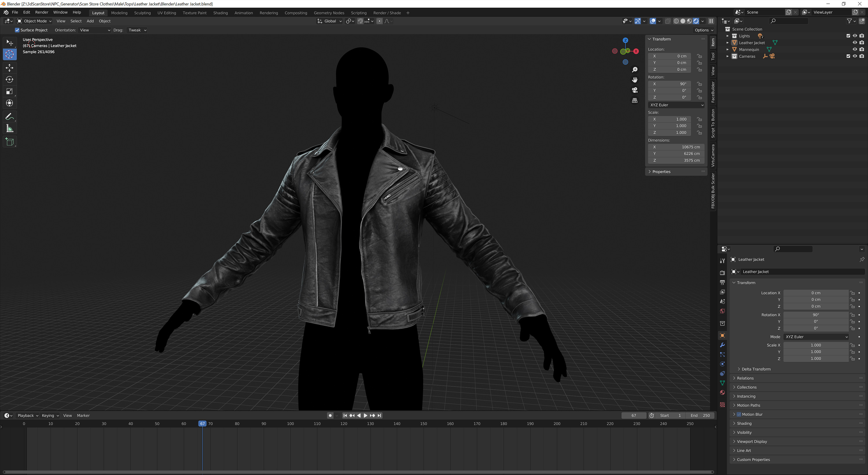
Task: Click the Options button in the header
Action: 703,30
